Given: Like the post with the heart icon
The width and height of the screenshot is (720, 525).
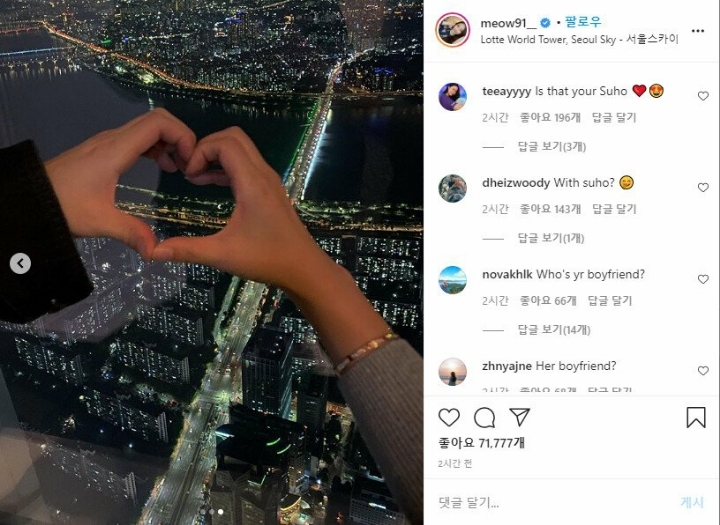Looking at the screenshot, I should pyautogui.click(x=449, y=418).
